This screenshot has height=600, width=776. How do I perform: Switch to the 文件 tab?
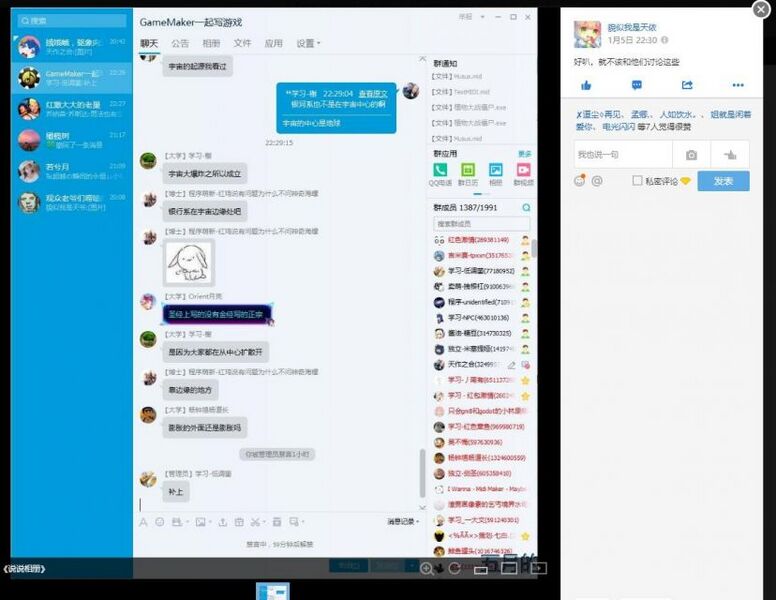click(242, 44)
